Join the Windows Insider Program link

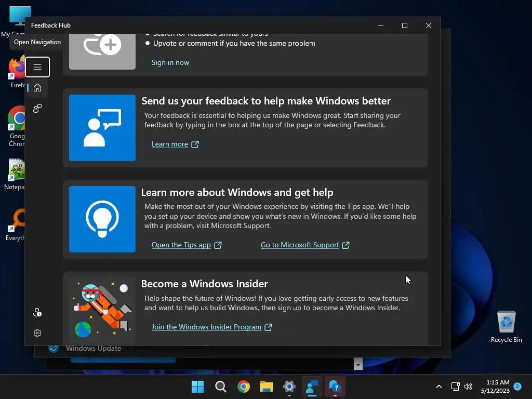pyautogui.click(x=206, y=327)
